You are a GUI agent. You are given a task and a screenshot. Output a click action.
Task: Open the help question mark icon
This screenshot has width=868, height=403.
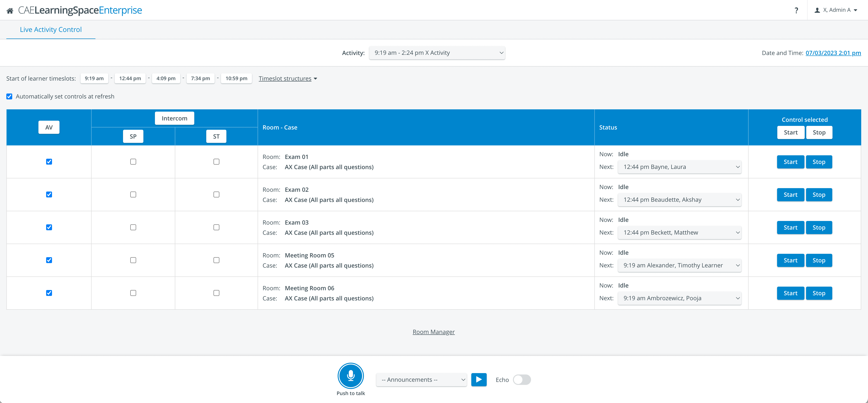tap(796, 10)
